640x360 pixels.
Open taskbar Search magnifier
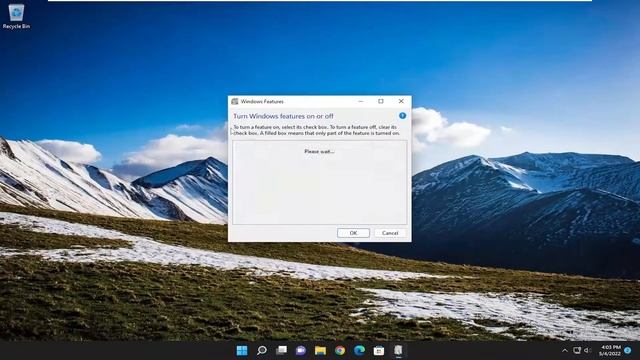pos(262,350)
